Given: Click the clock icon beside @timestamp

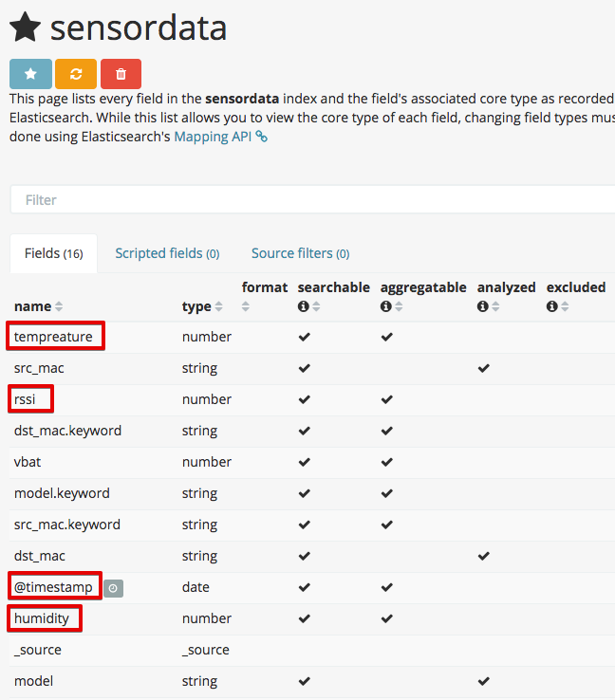Looking at the screenshot, I should 114,588.
